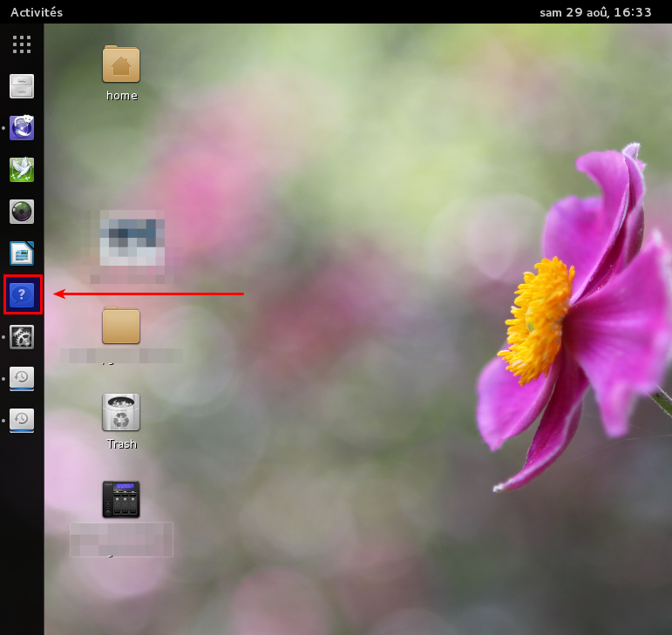Open the gears settings tool icon
672x635 pixels.
click(22, 337)
